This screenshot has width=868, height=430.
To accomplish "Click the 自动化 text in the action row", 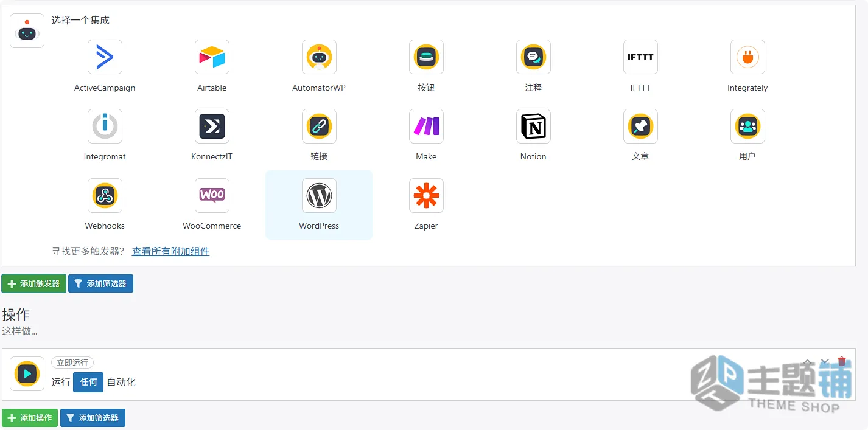I will click(121, 382).
